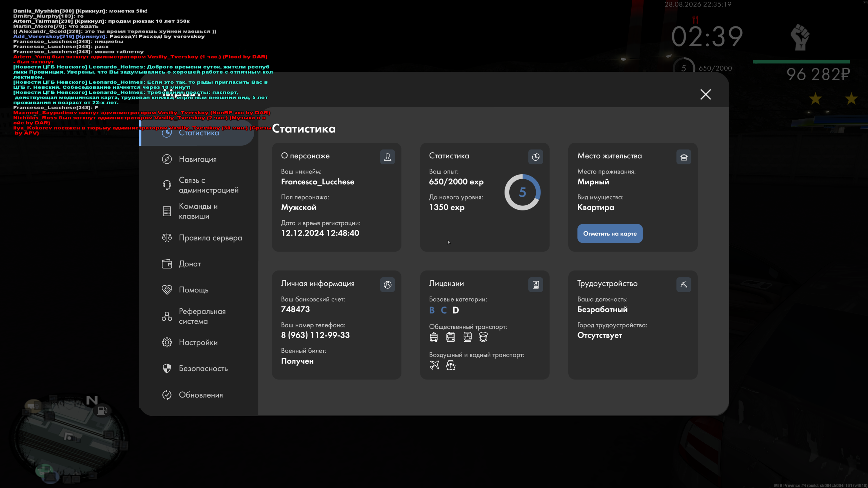Click the Отметить на карте button
868x488 pixels.
(610, 233)
